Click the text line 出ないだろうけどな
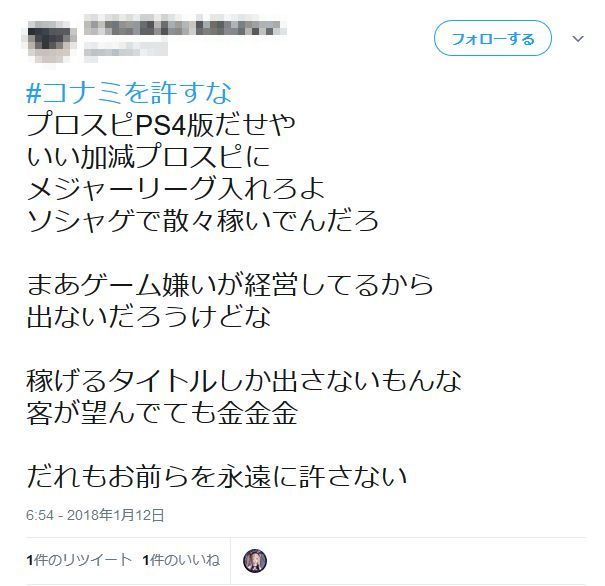 tap(149, 317)
